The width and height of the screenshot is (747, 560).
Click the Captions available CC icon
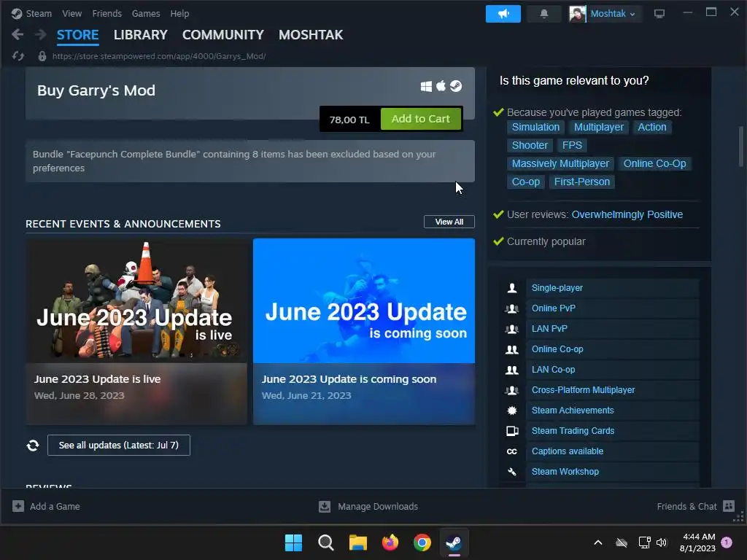click(512, 451)
